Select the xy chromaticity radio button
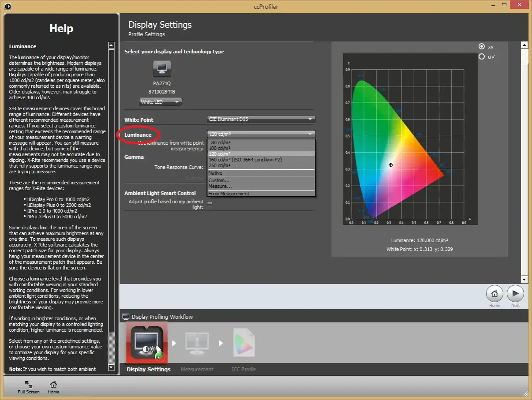The width and height of the screenshot is (532, 400). tap(482, 46)
